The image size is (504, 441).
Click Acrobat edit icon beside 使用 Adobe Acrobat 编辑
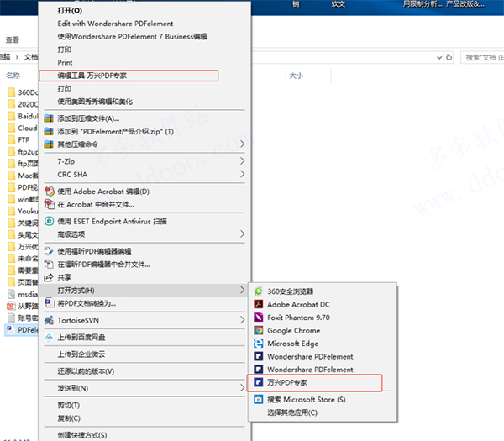(50, 192)
